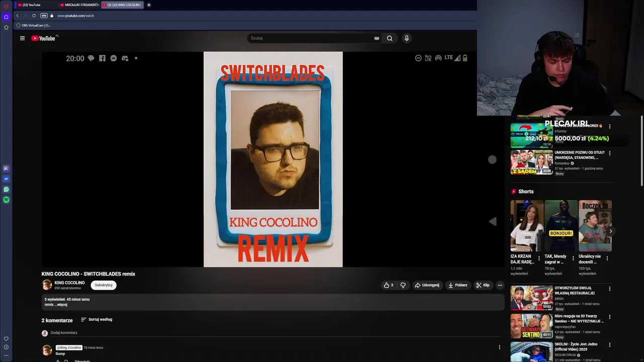Like the video with thumbs up
The image size is (644, 362).
pos(388,285)
